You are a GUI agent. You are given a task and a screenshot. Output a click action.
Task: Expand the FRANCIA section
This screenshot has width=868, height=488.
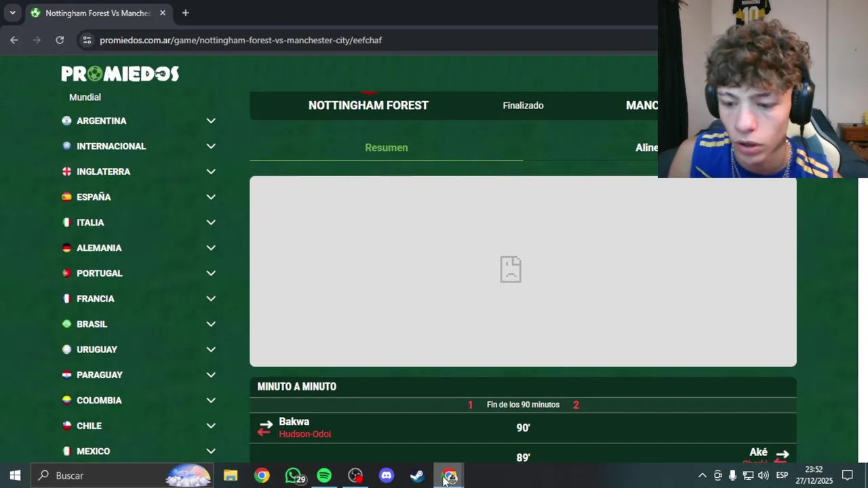(x=211, y=299)
